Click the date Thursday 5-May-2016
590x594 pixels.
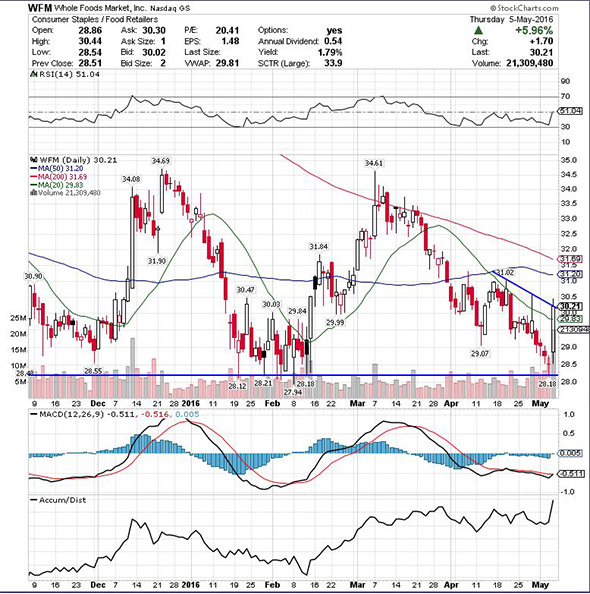[512, 19]
